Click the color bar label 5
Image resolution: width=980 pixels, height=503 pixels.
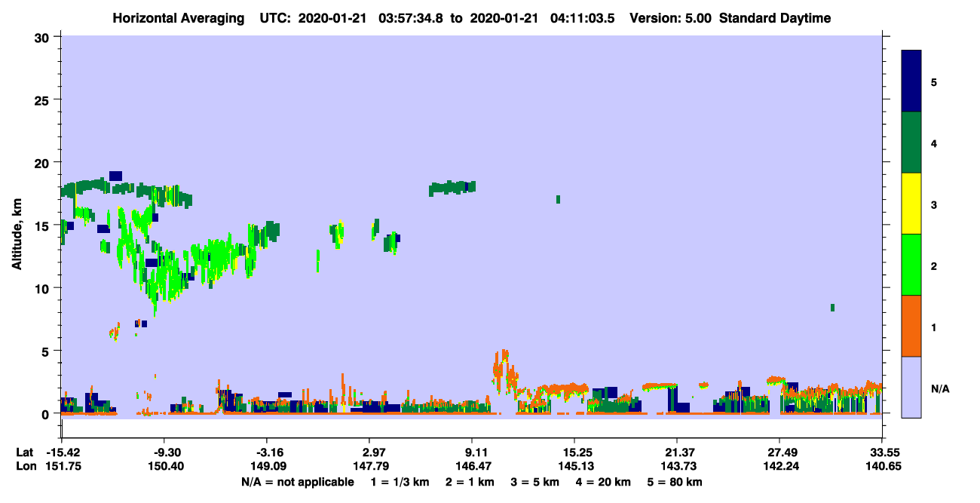933,81
